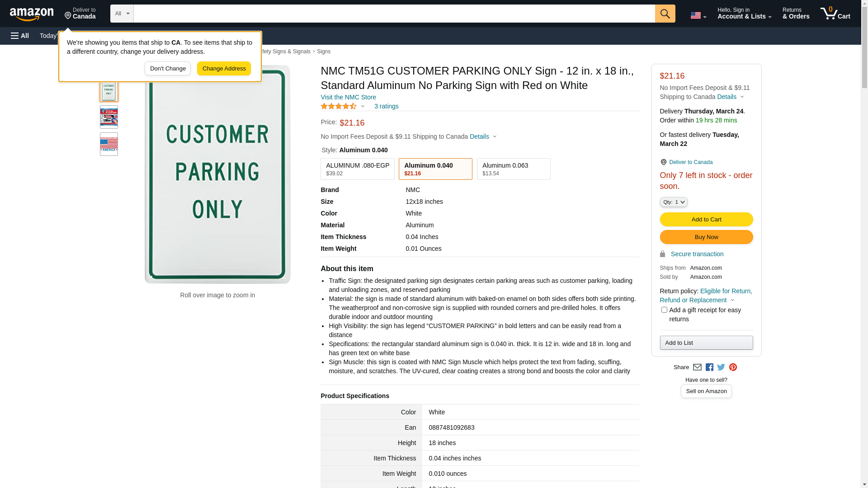This screenshot has width=868, height=488.
Task: Expand search category All dropdown
Action: [122, 14]
